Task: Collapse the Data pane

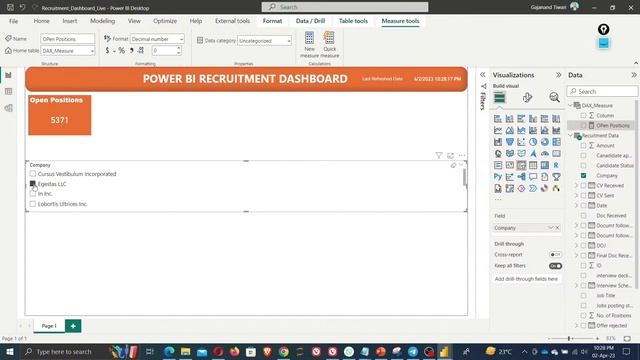Action: click(634, 75)
